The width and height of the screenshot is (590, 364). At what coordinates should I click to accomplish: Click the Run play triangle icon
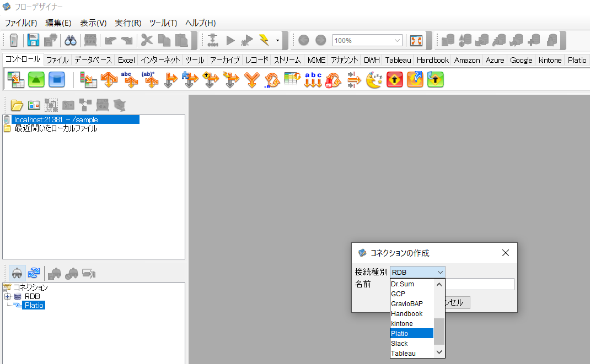pos(230,40)
